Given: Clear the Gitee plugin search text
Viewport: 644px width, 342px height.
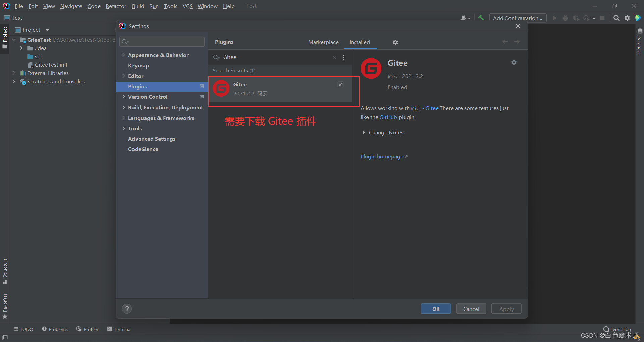Looking at the screenshot, I should point(334,57).
